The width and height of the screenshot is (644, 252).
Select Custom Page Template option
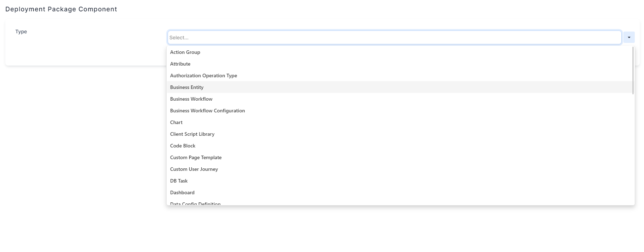pyautogui.click(x=196, y=157)
